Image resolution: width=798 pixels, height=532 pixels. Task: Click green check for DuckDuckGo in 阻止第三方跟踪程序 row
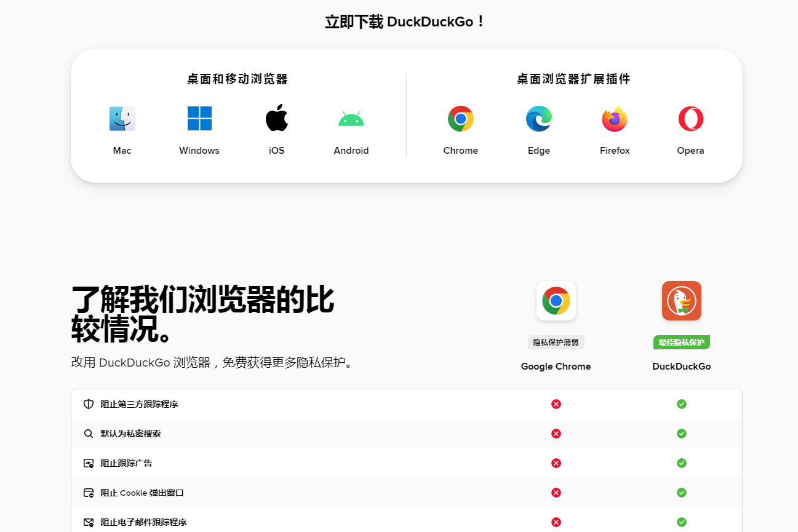(x=682, y=404)
